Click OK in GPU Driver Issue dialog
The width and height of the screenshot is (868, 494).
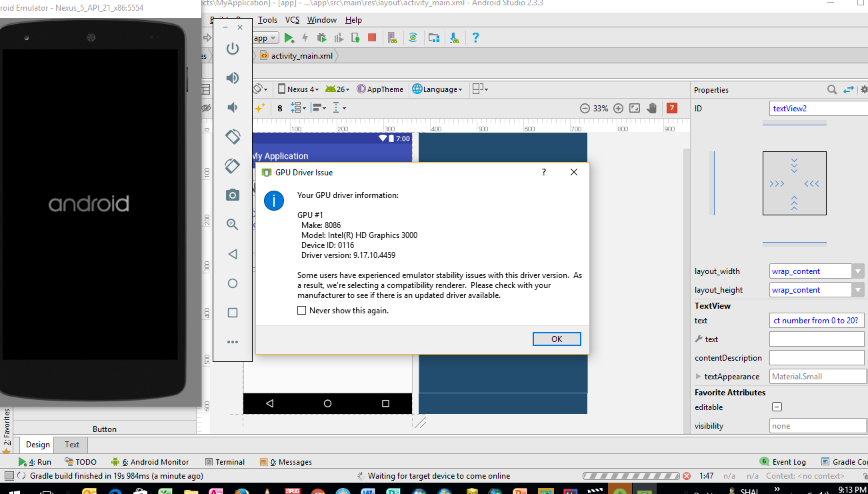[x=557, y=339]
